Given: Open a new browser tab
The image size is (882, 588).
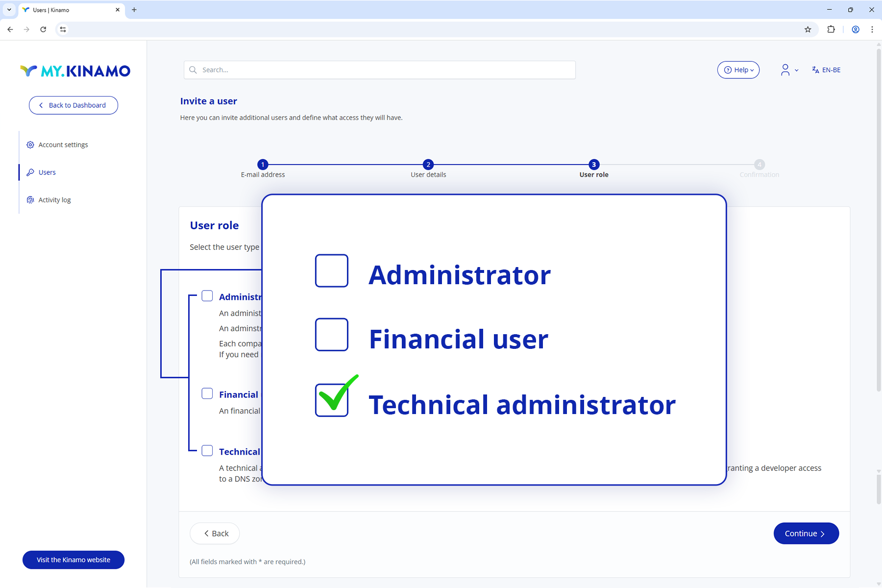Looking at the screenshot, I should coord(134,10).
